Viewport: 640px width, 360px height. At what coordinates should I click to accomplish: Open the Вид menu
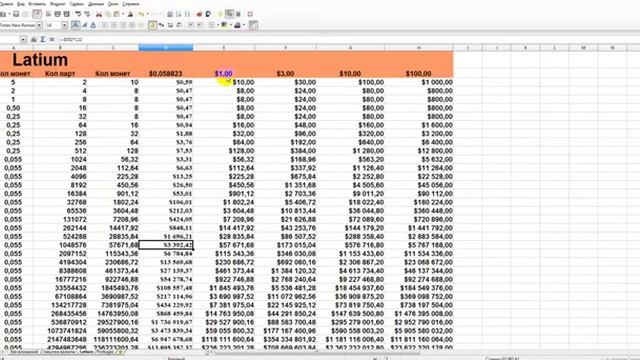coord(21,4)
